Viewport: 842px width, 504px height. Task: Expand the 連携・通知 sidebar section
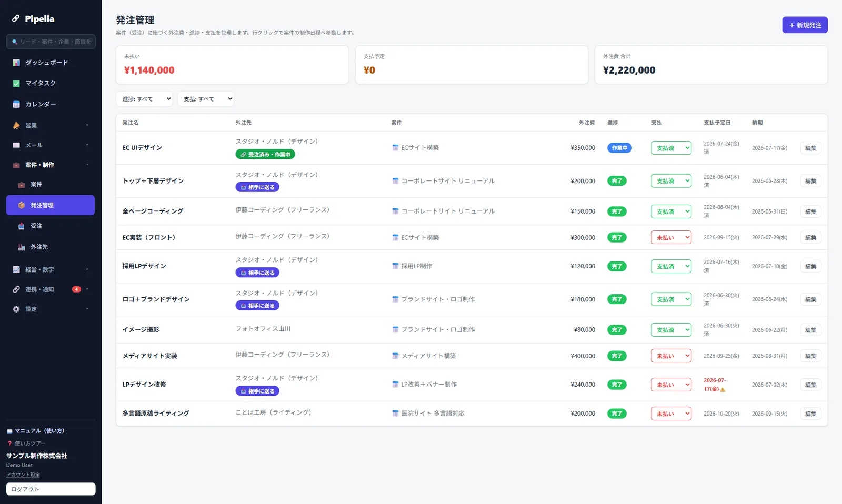pos(51,289)
